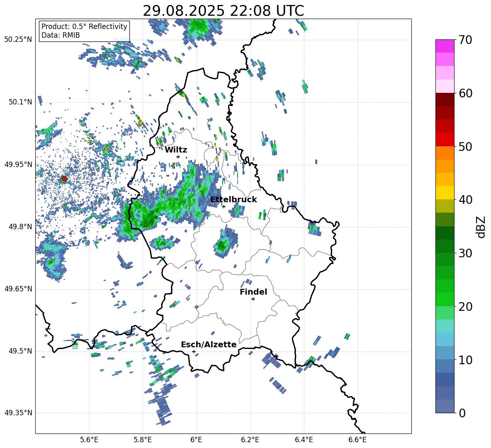
Task: Click the 6°E longitude label
Action: click(196, 440)
